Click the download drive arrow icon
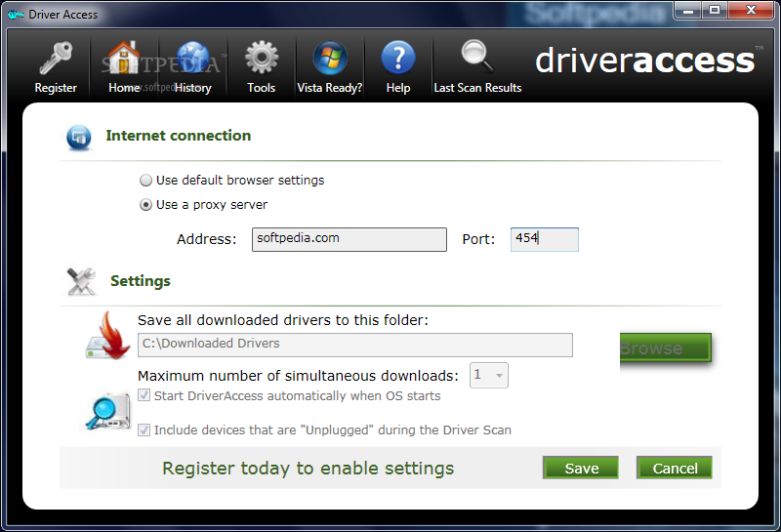 coord(108,336)
